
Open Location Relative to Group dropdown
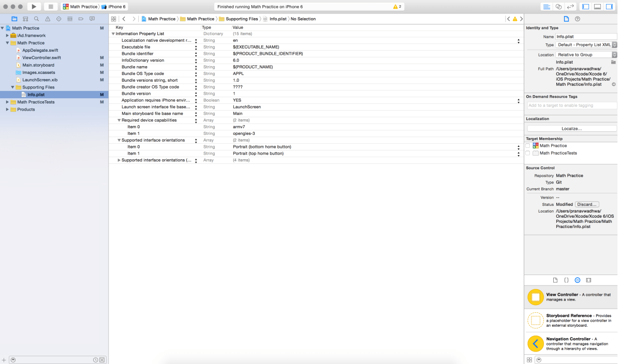point(586,54)
